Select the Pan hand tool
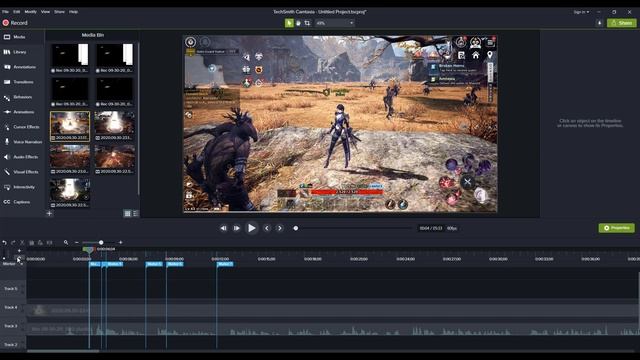Screen dimensions: 640x360 tap(298, 23)
